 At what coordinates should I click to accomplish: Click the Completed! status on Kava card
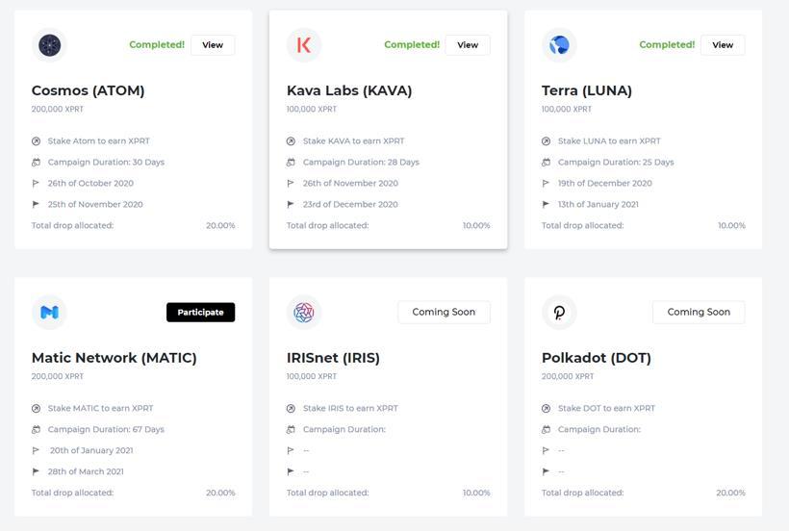pos(412,45)
